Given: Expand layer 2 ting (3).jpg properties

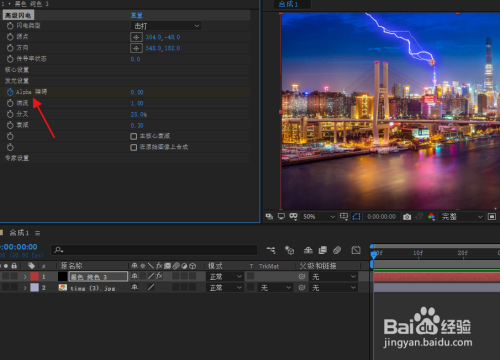Looking at the screenshot, I should click(25, 288).
